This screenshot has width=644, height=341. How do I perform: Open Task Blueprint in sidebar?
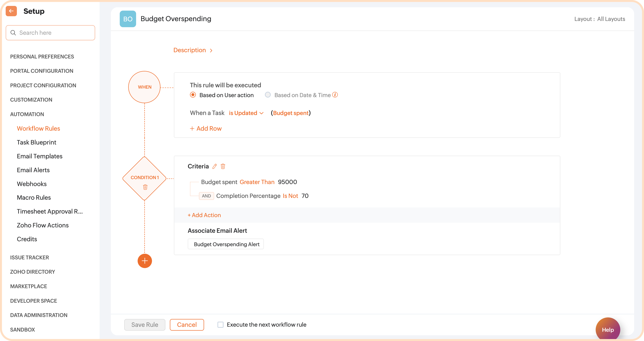click(x=37, y=142)
